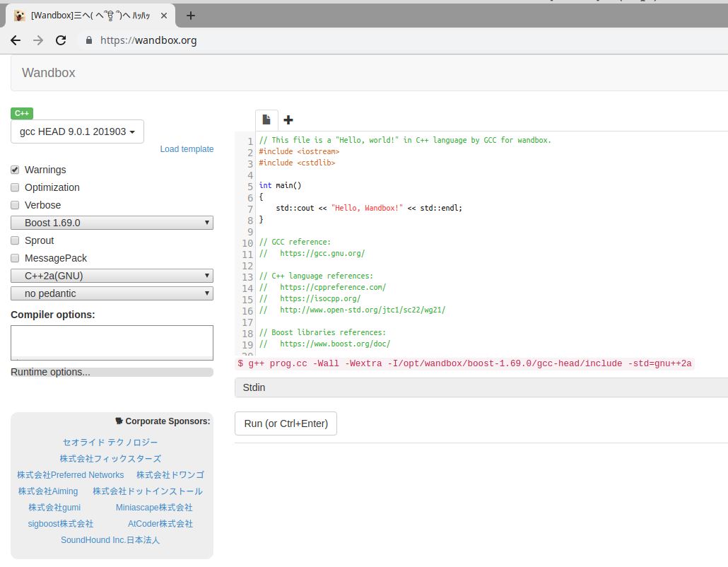Add a new file tab with plus icon
728x567 pixels.
pyautogui.click(x=288, y=120)
